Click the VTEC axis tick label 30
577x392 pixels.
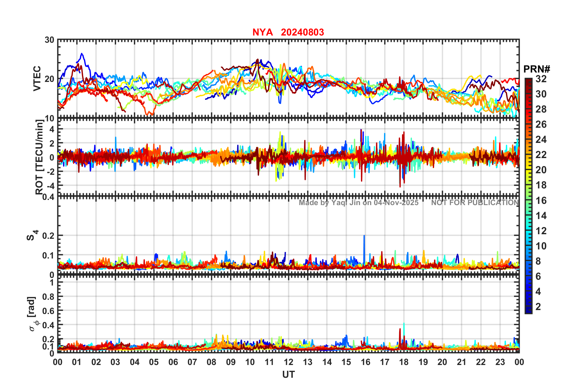click(x=50, y=40)
